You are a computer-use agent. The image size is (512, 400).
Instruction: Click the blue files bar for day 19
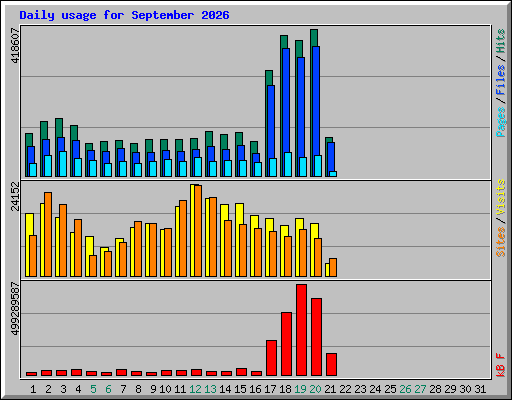(301, 107)
